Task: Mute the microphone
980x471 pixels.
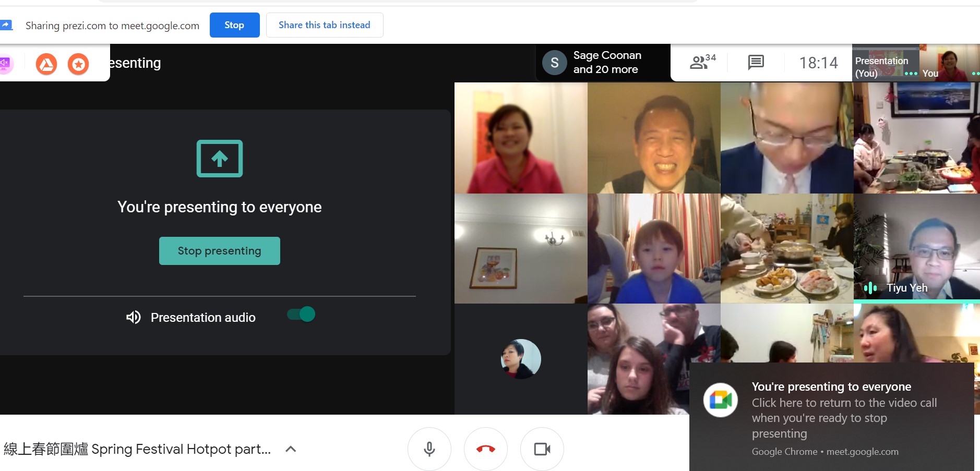Action: [x=429, y=449]
